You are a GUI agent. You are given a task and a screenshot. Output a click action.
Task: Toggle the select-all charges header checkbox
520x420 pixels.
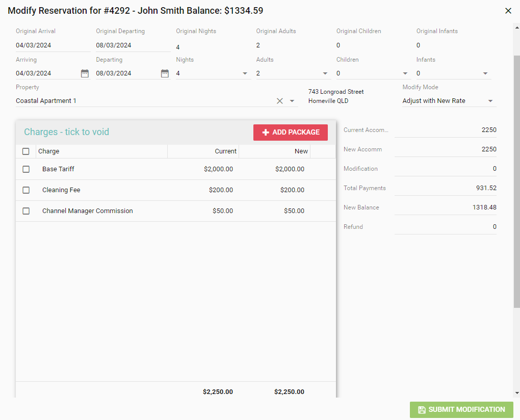pos(26,151)
